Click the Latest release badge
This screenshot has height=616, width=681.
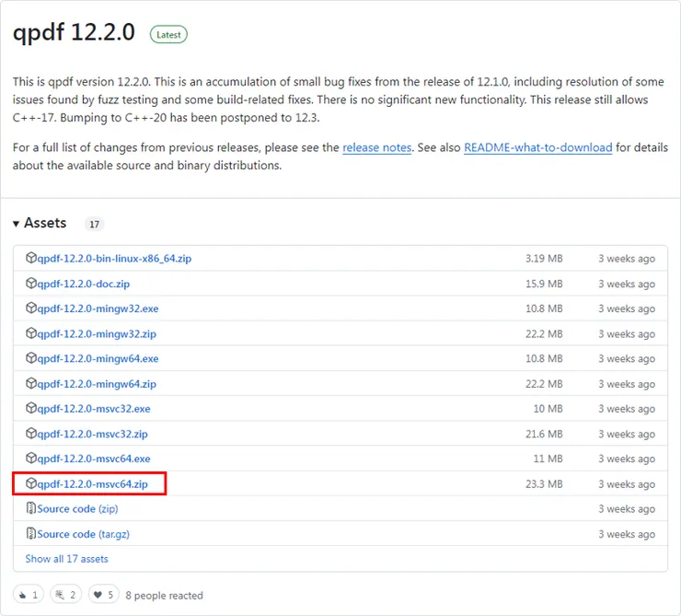[x=168, y=35]
